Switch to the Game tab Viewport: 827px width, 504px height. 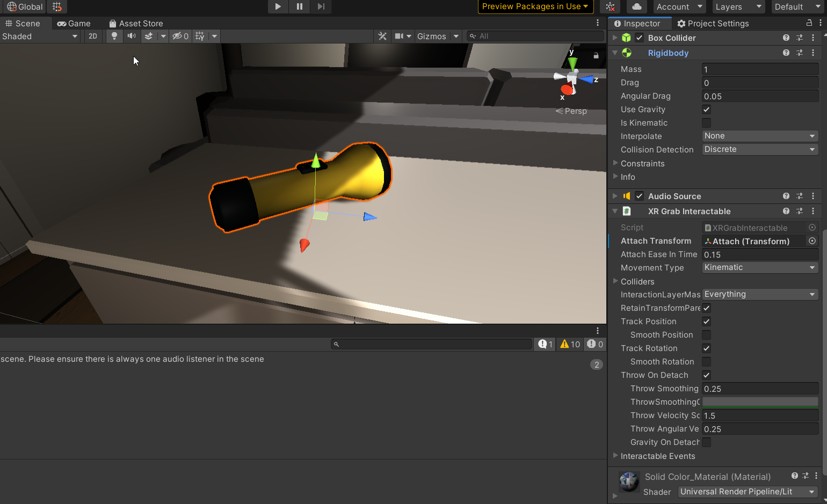tap(74, 23)
